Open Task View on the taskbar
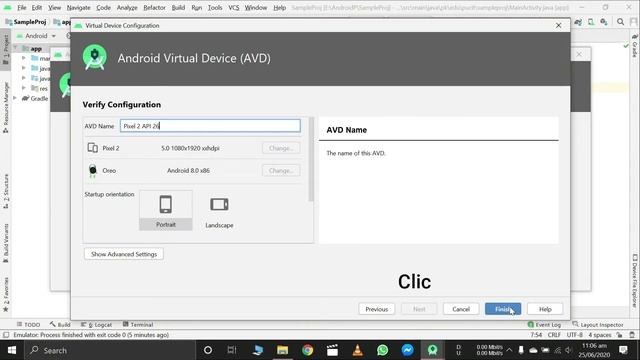The width and height of the screenshot is (640, 360). coord(232,350)
